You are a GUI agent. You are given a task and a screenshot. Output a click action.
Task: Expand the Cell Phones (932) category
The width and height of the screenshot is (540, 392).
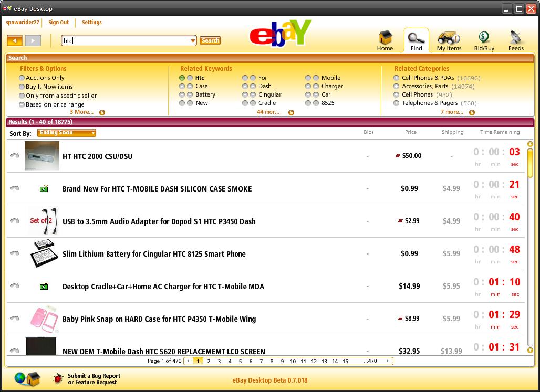[397, 94]
